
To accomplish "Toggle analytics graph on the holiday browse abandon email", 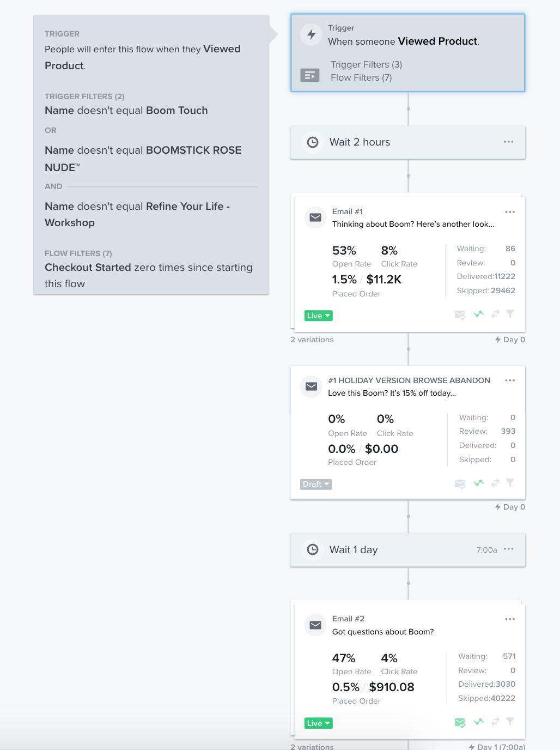I will (x=478, y=483).
